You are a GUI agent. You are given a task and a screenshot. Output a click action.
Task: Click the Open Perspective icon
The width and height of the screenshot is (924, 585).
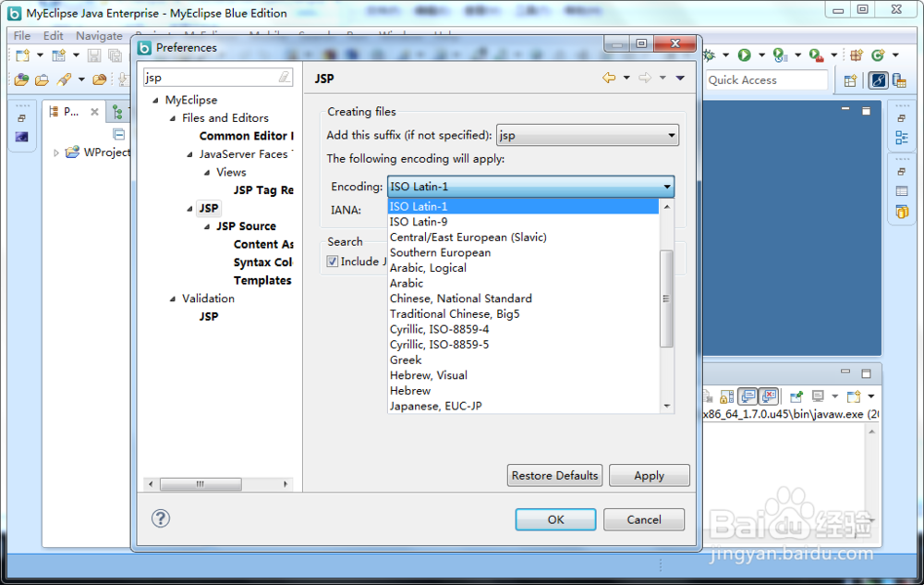click(x=850, y=80)
